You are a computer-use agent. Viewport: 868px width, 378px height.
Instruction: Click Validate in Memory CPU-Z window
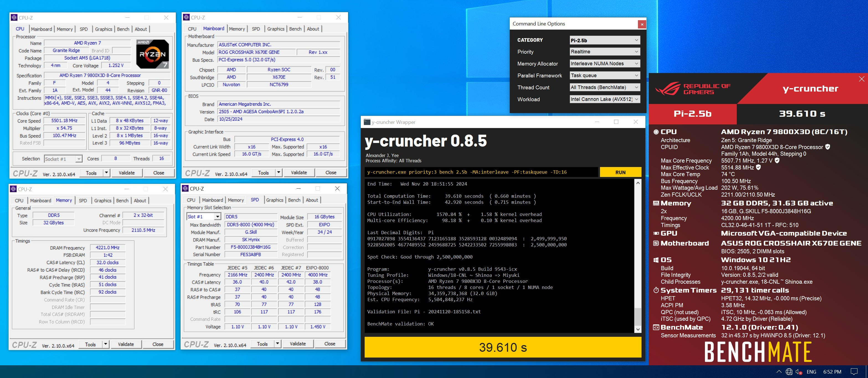tap(126, 344)
